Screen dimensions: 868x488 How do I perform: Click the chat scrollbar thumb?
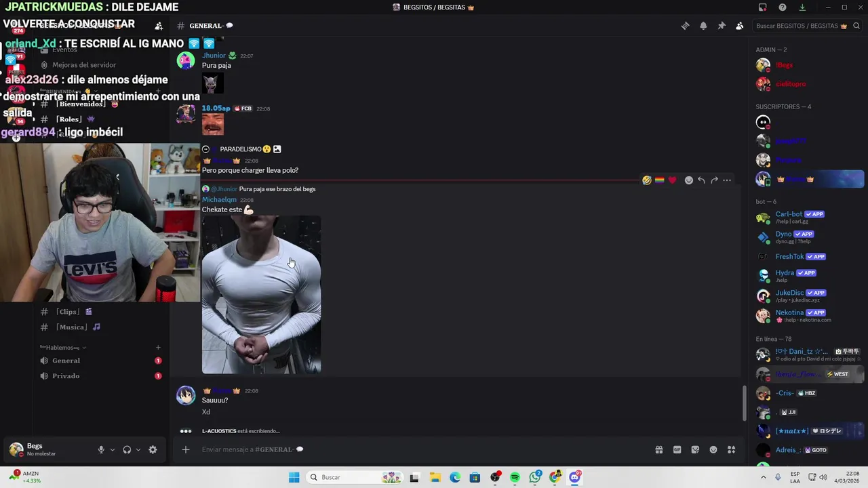tap(745, 403)
